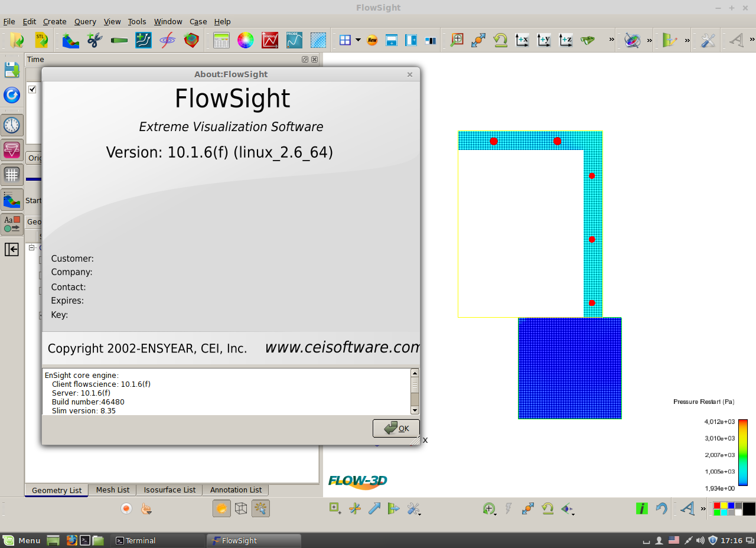Screen dimensions: 756x548
Task: Open the bottom green zoom dropdown
Action: click(x=489, y=508)
